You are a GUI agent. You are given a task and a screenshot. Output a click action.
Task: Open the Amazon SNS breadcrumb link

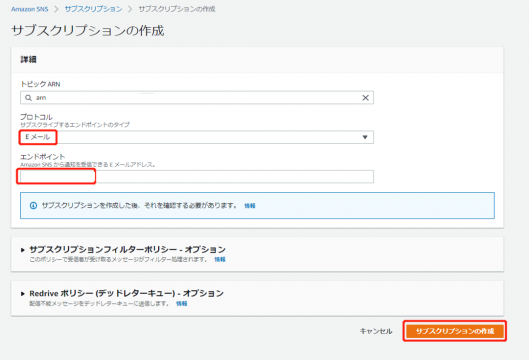(30, 9)
